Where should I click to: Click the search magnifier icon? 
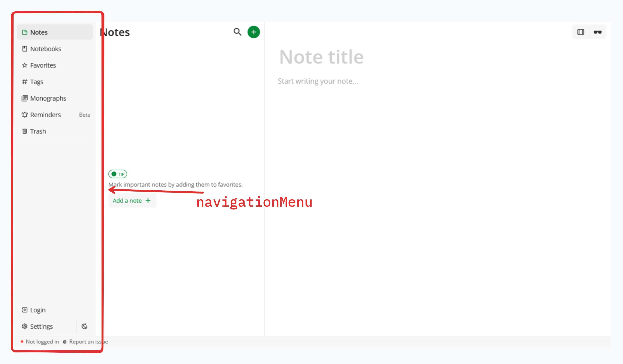click(x=237, y=32)
